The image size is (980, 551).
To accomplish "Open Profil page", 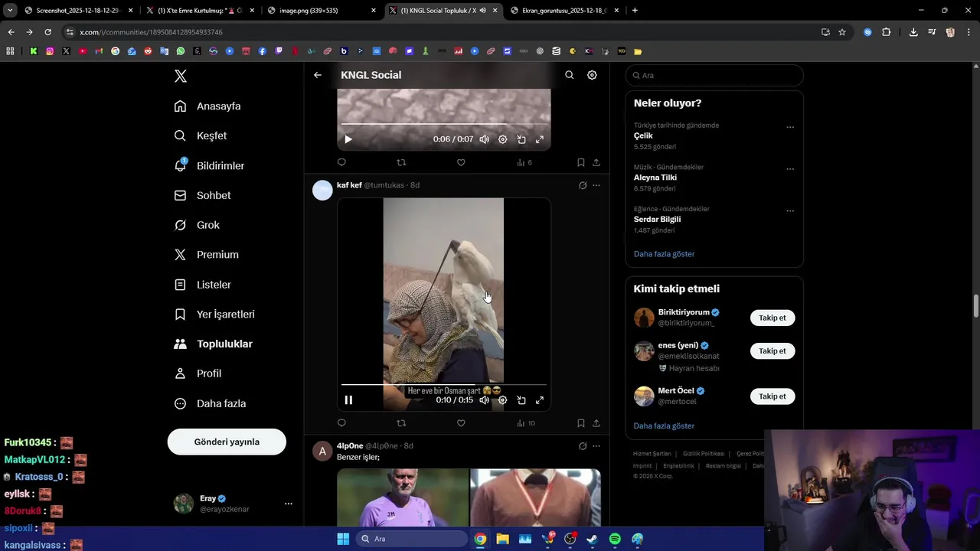I will pos(198,373).
